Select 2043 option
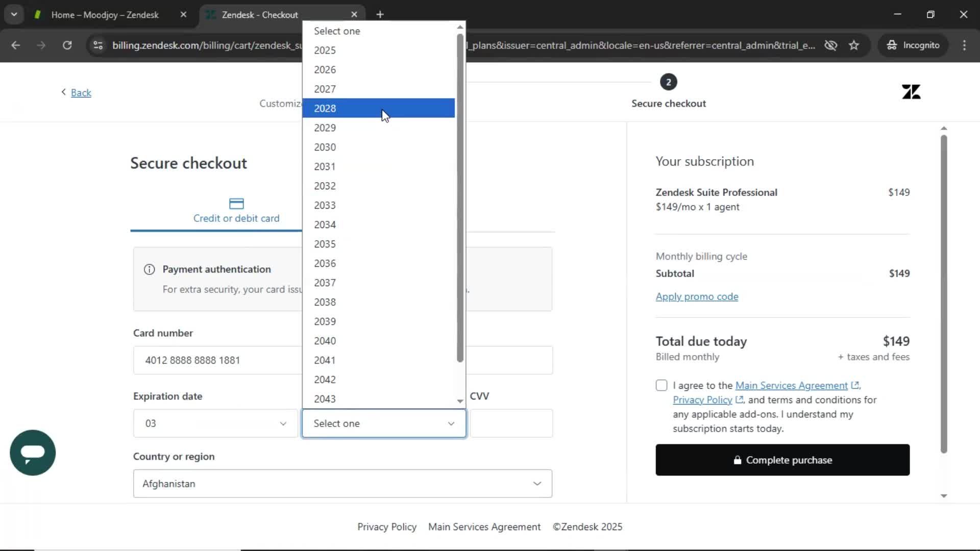980x551 pixels. tap(378, 399)
